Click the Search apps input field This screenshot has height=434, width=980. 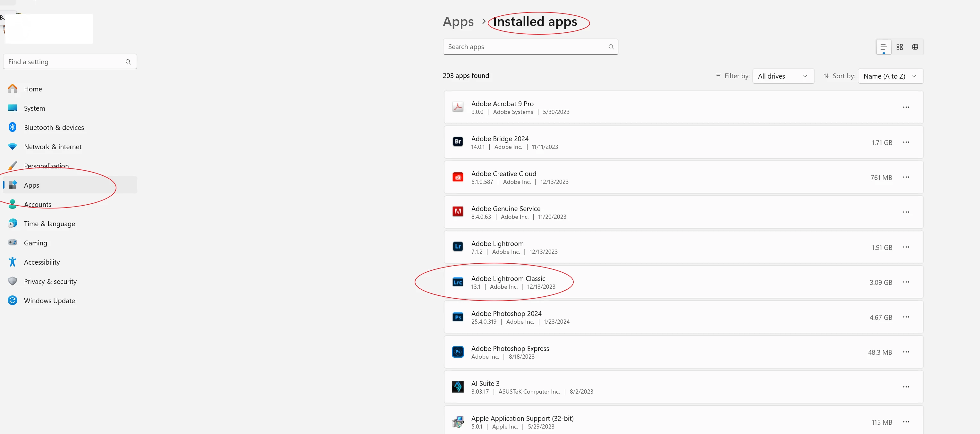(x=525, y=47)
